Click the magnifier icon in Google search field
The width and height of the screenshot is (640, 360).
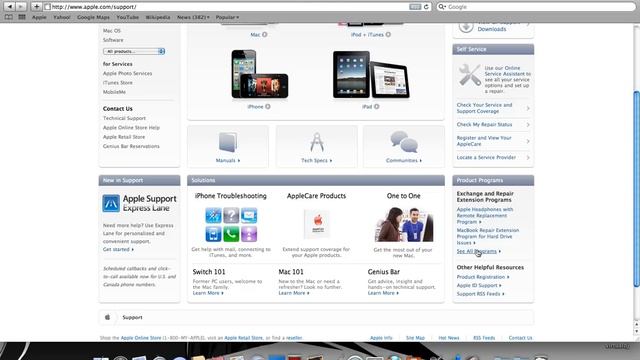point(442,7)
